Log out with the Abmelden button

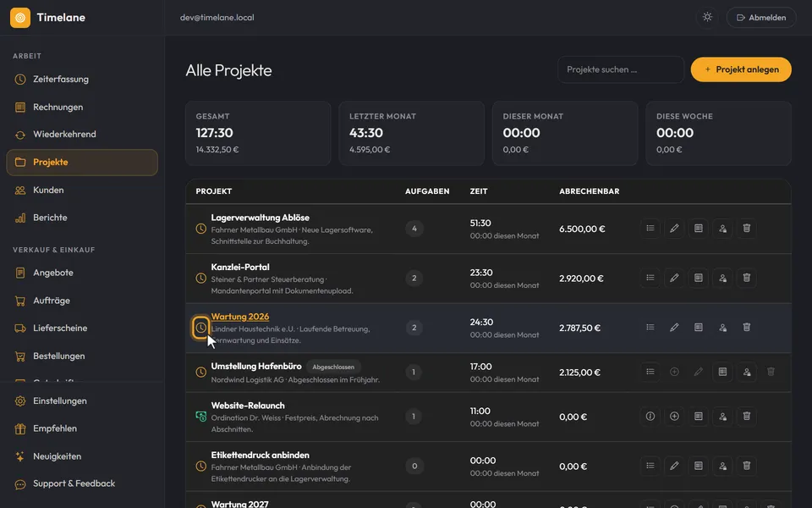coord(761,18)
